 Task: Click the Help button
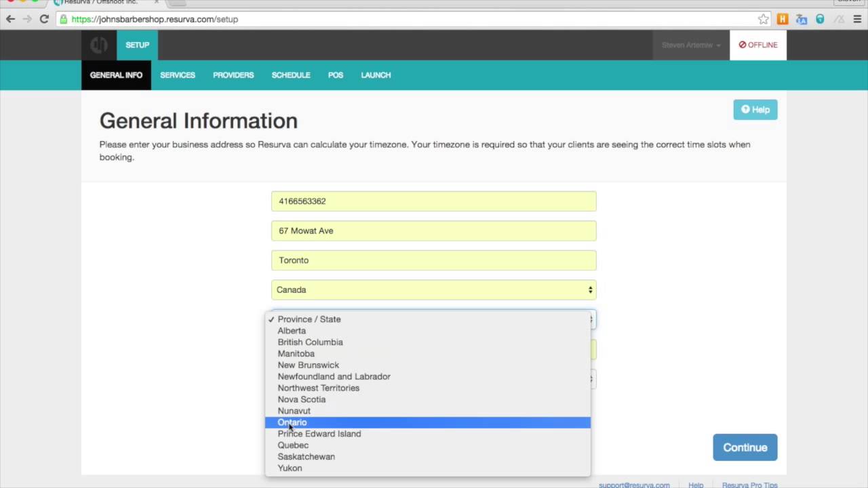755,110
